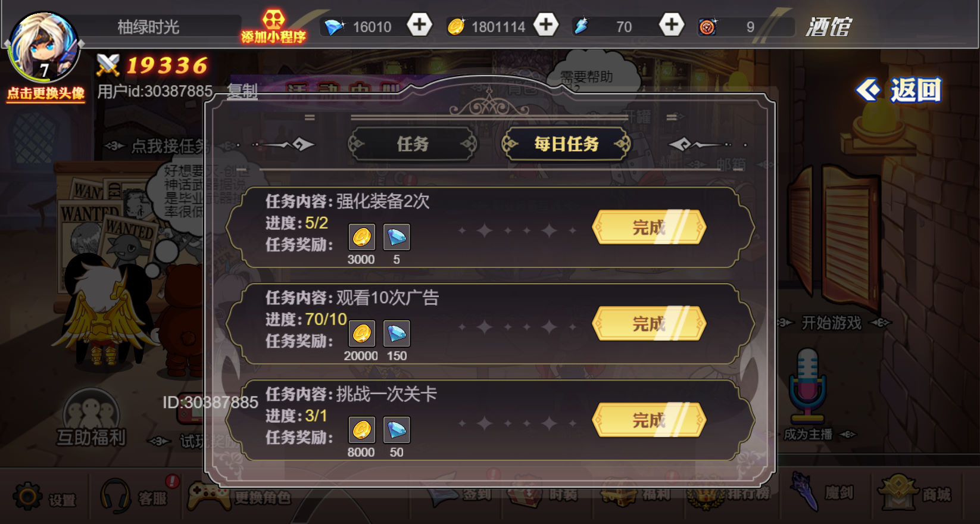Open 客服 headset icon
Image resolution: width=980 pixels, height=524 pixels.
(x=116, y=495)
